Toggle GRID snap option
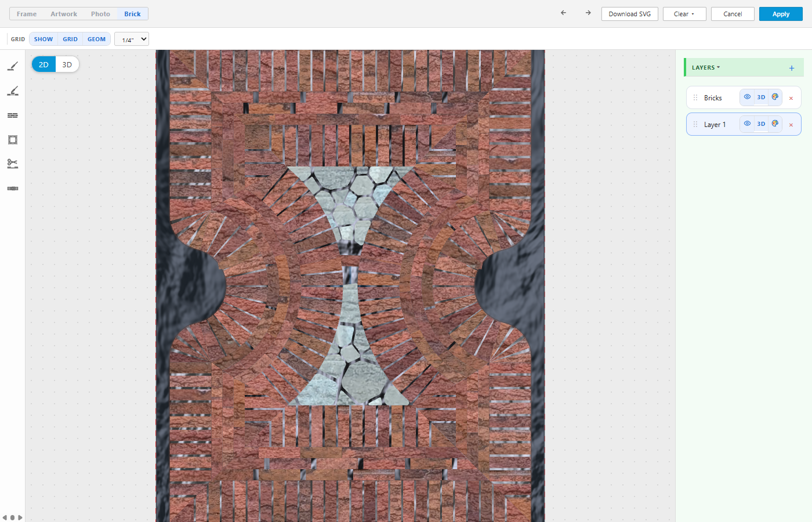Image resolution: width=812 pixels, height=522 pixels. click(70, 39)
